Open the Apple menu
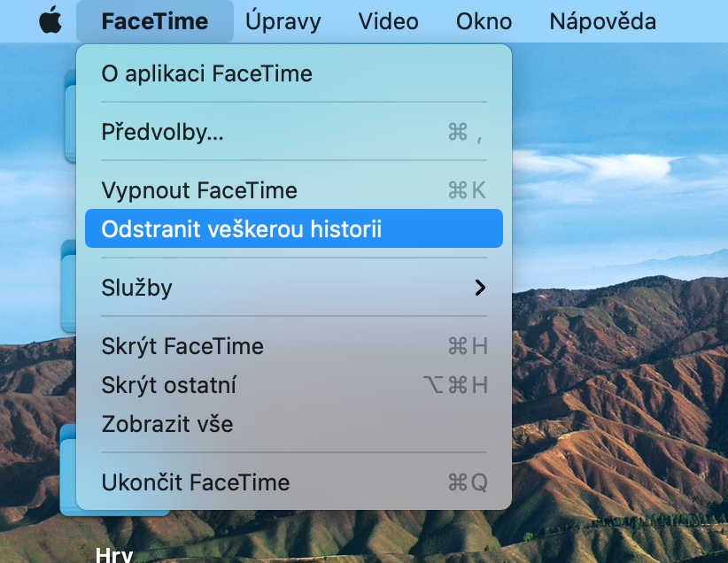Image resolution: width=728 pixels, height=563 pixels. pos(51,21)
